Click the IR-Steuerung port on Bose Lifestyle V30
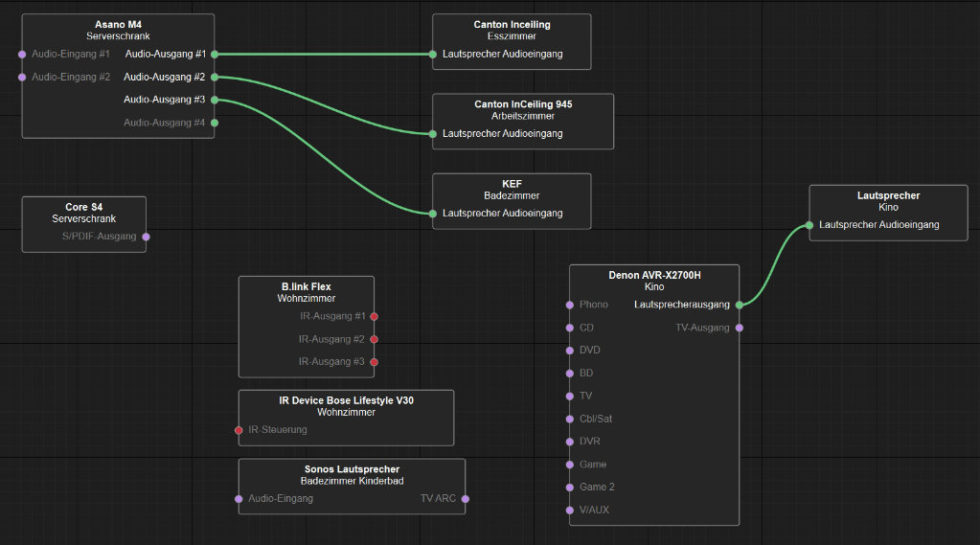The image size is (980, 545). pyautogui.click(x=239, y=430)
